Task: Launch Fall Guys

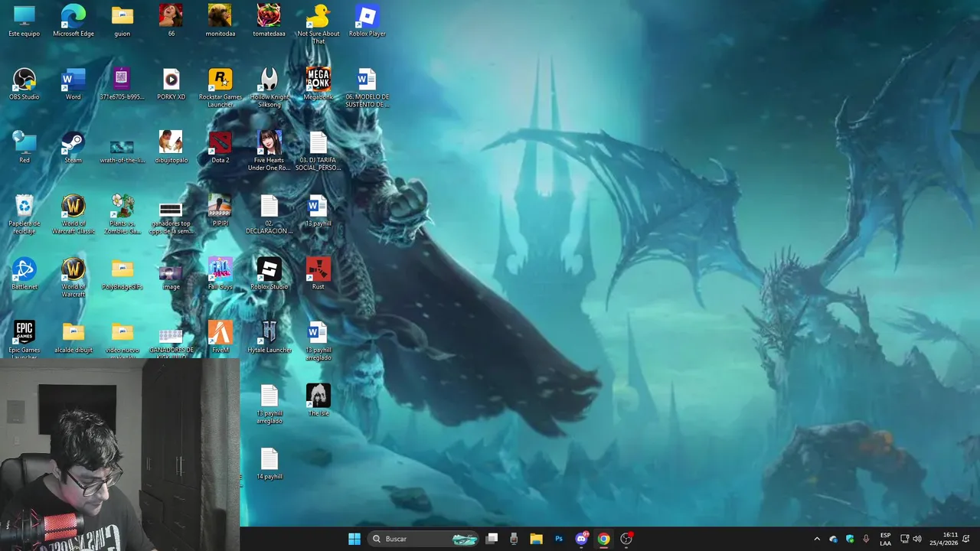Action: (220, 274)
